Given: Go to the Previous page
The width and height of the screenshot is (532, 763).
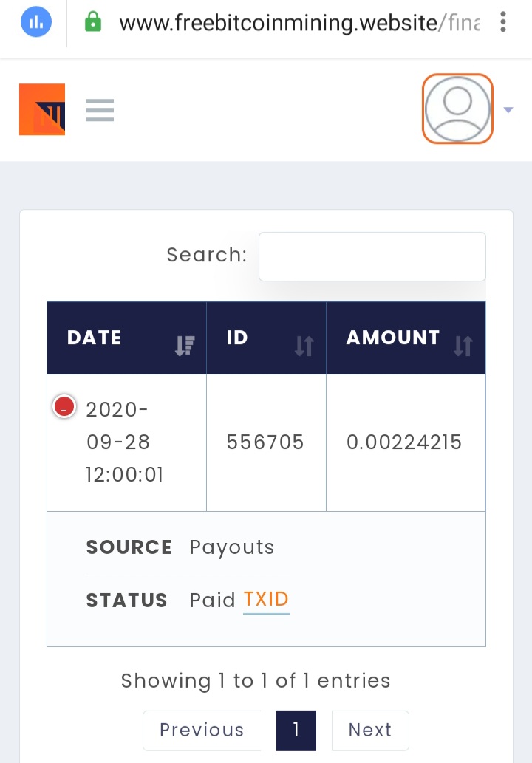Looking at the screenshot, I should click(x=202, y=731).
